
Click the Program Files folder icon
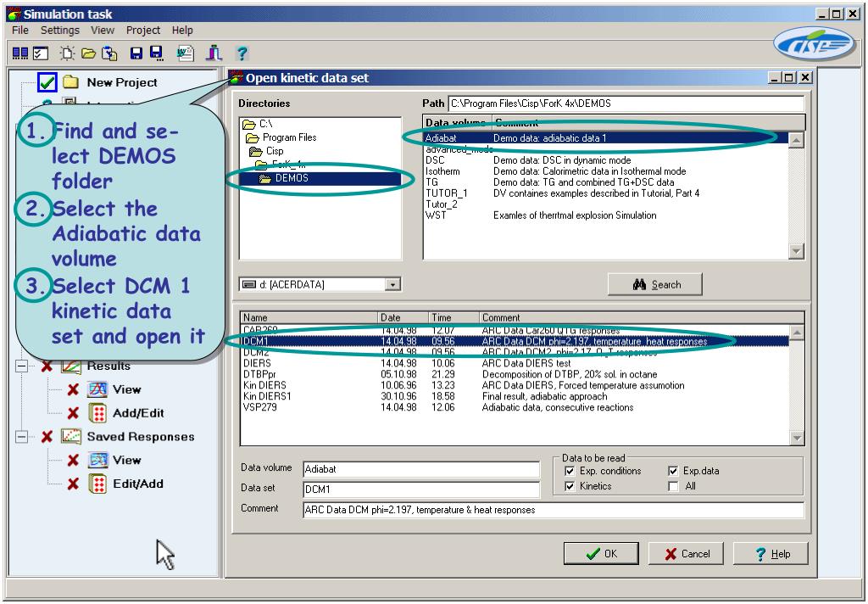pyautogui.click(x=253, y=137)
